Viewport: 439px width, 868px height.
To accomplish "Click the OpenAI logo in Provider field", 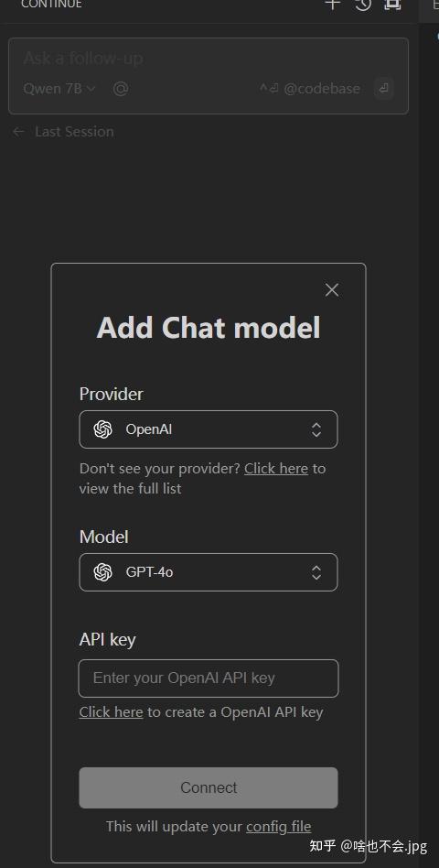I will click(102, 429).
